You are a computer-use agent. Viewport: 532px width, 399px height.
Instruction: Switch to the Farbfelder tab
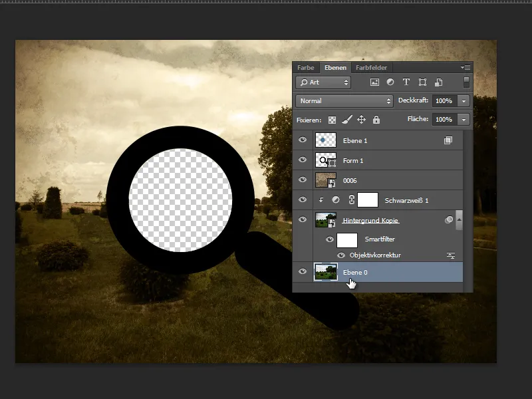[371, 68]
